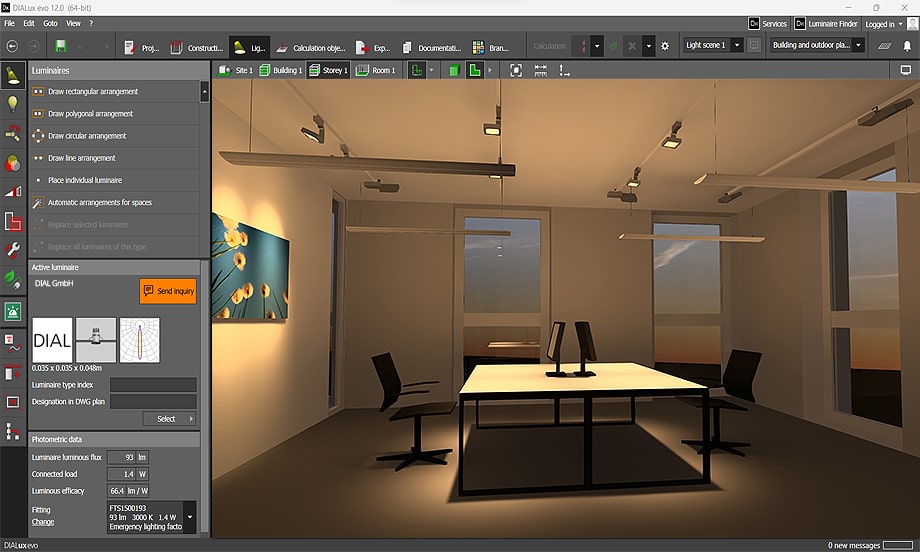The image size is (920, 552).
Task: Open the color filter tool in sidebar
Action: pos(13,162)
